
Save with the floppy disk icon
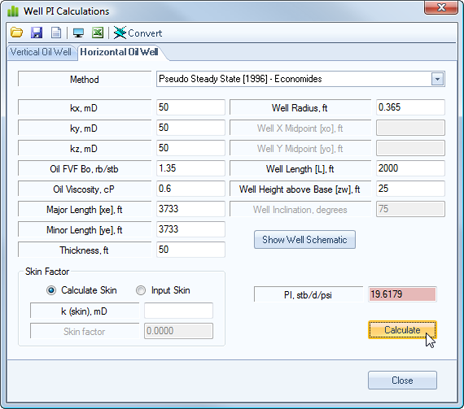[x=37, y=33]
